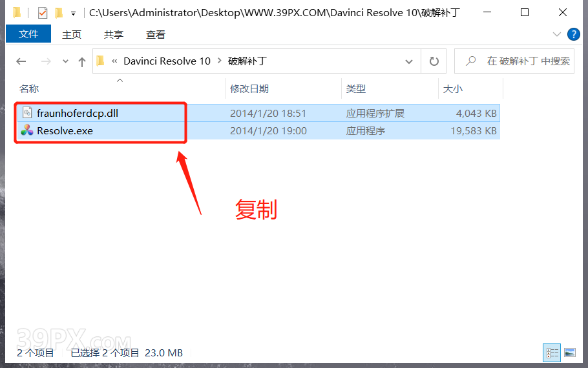This screenshot has width=588, height=368.
Task: Minimize the Explorer window
Action: [x=487, y=12]
